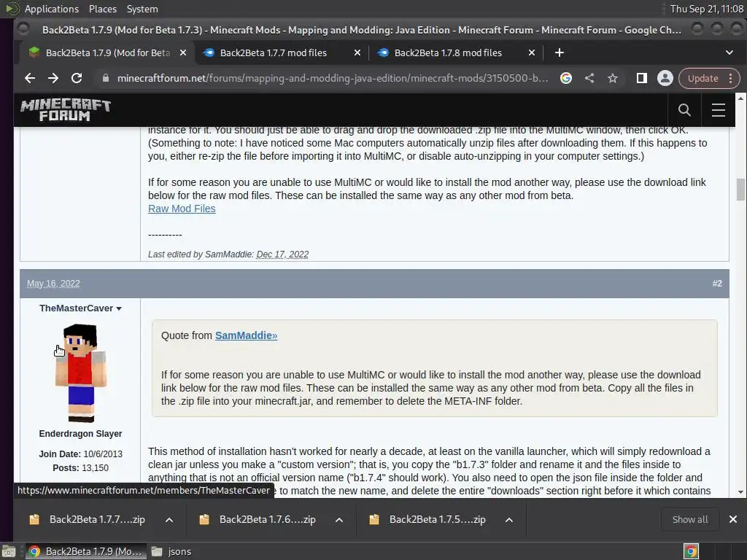The image size is (747, 560).
Task: Open the #2 post permalink
Action: (x=717, y=284)
